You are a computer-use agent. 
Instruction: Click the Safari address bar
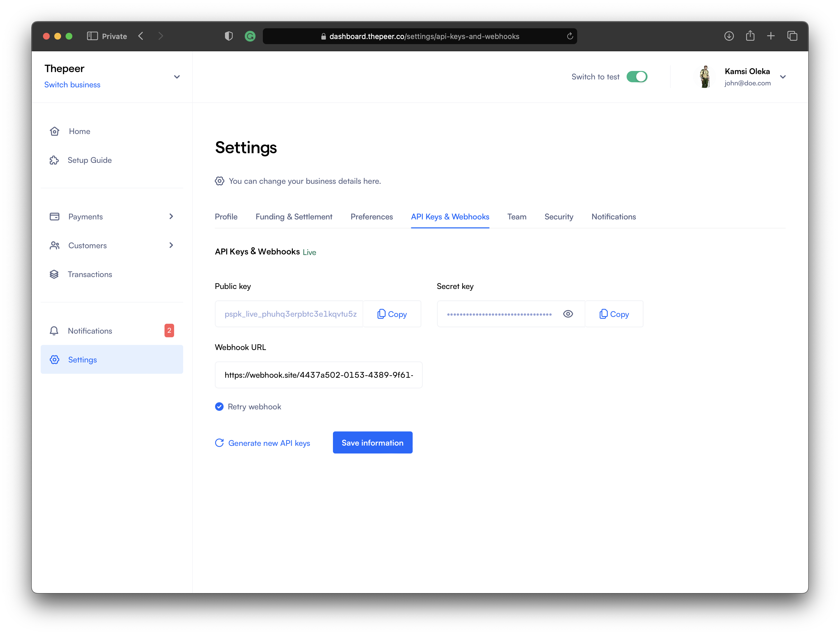[x=420, y=36]
